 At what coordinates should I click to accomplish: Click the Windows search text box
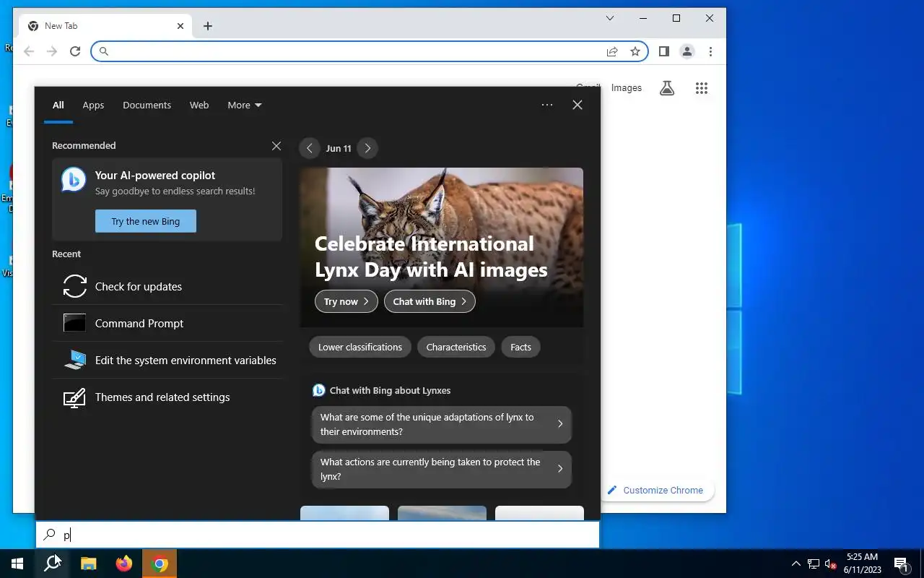pyautogui.click(x=318, y=535)
